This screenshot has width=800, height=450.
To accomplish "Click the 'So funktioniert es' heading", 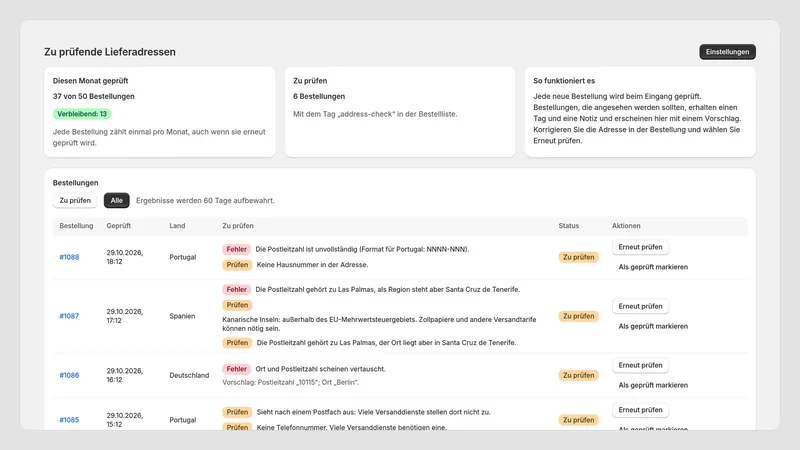I will [x=564, y=81].
